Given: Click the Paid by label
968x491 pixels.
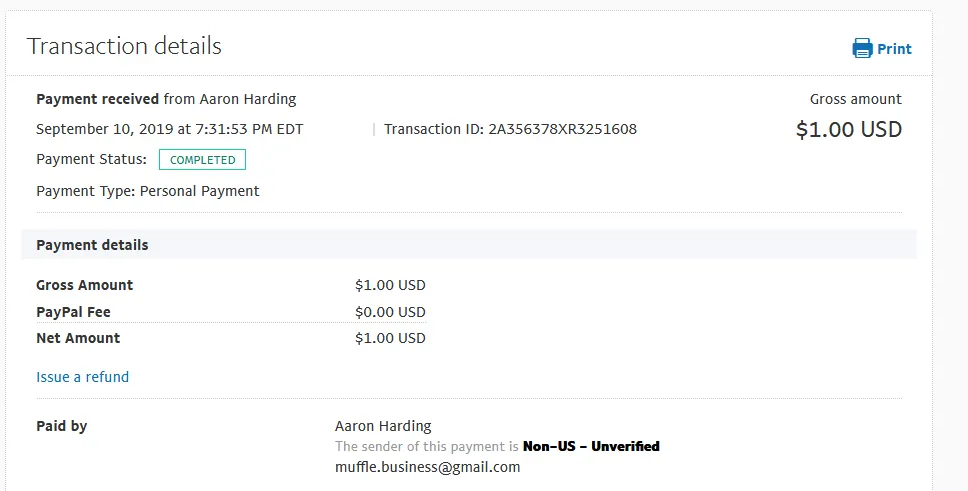Looking at the screenshot, I should coord(61,426).
